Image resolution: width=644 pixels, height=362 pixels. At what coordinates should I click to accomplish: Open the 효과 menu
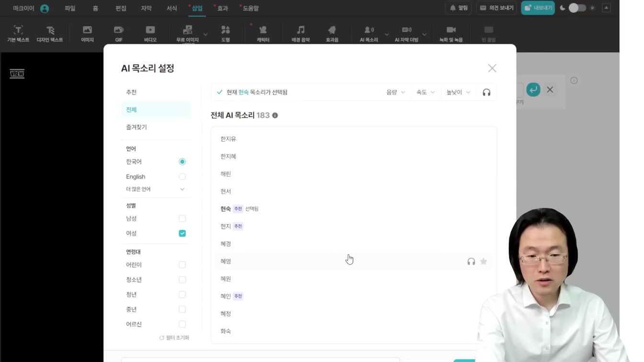pyautogui.click(x=222, y=8)
